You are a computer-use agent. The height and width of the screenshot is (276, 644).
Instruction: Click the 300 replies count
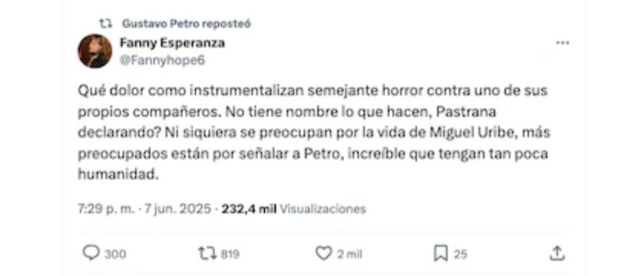click(x=115, y=254)
